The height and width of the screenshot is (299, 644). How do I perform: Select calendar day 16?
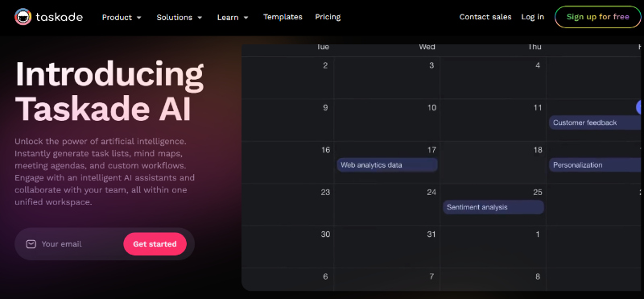click(x=325, y=150)
